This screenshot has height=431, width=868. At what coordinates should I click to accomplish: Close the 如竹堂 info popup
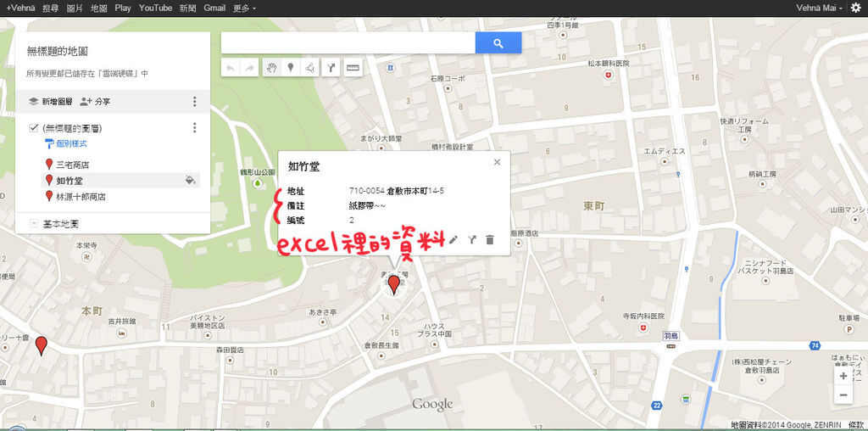[497, 162]
